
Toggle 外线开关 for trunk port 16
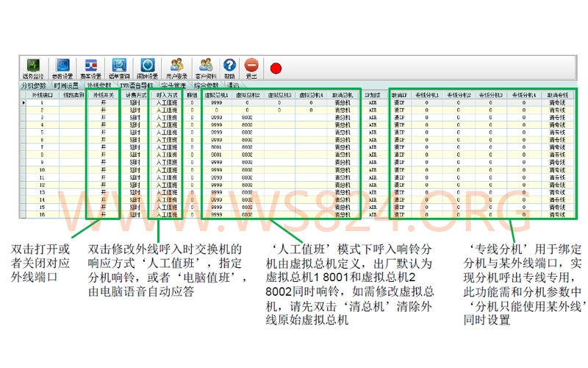[104, 215]
